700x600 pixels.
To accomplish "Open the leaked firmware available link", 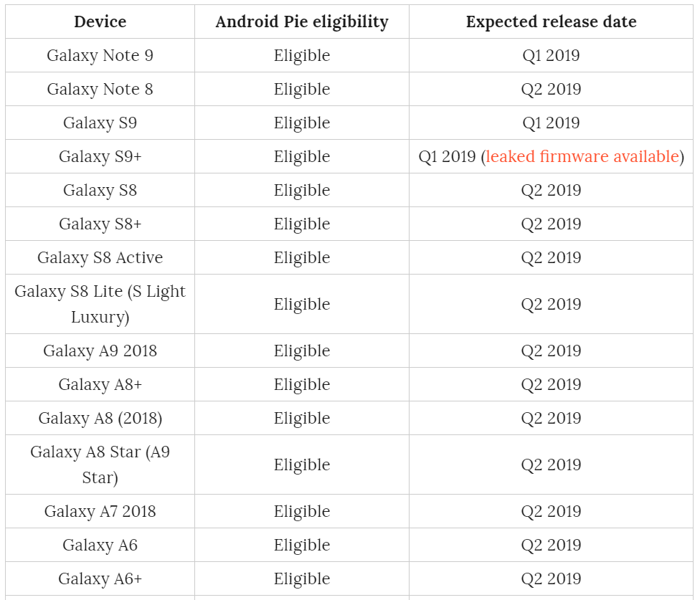I will [x=582, y=156].
